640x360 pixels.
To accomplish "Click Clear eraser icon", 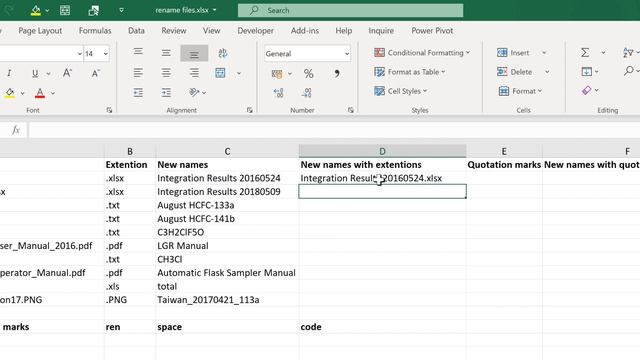I will 587,90.
